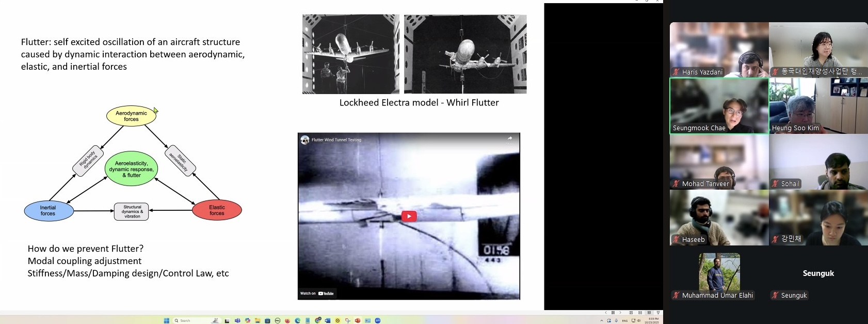Expand the system tray hidden icons chevron

[x=601, y=321]
